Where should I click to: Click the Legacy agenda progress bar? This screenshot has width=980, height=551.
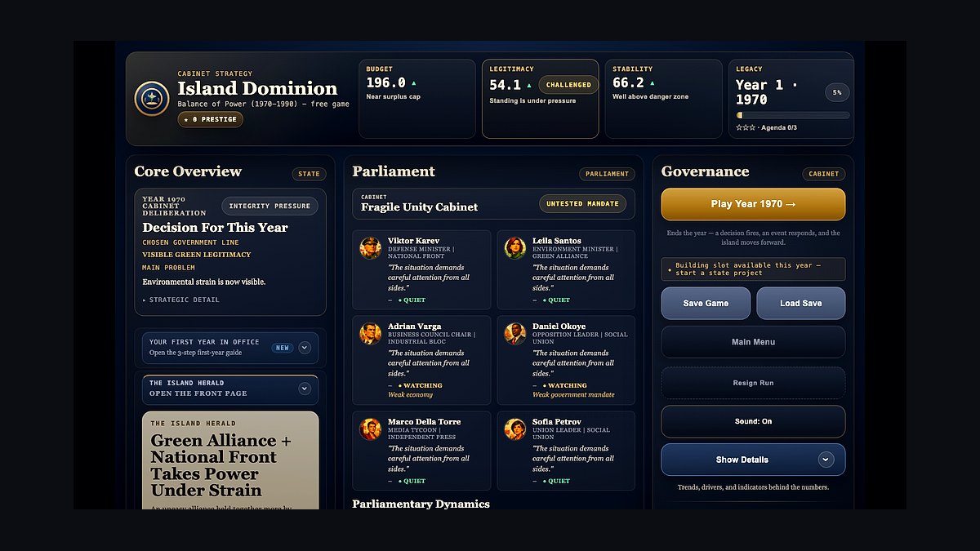[793, 115]
